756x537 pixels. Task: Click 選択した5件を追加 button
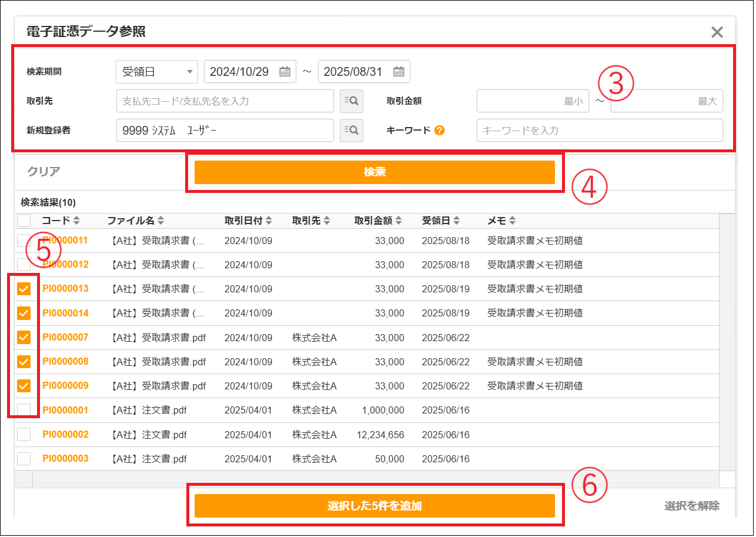point(374,506)
